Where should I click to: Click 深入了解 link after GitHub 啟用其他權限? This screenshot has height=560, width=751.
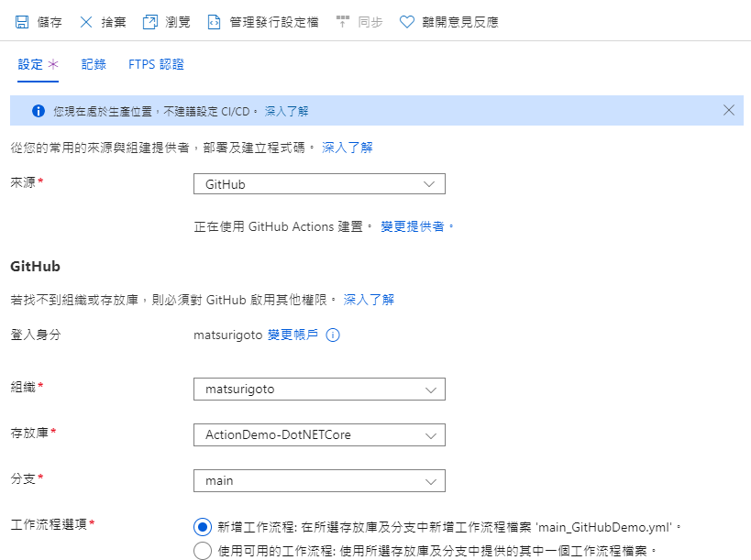369,300
